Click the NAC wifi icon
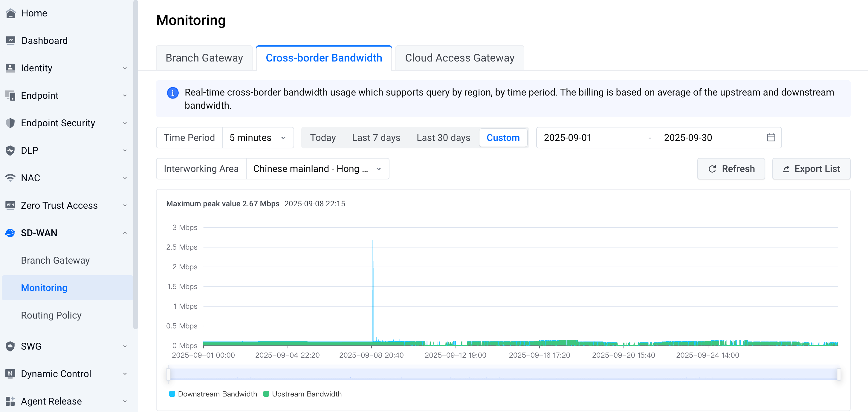This screenshot has height=412, width=868. pyautogui.click(x=10, y=178)
